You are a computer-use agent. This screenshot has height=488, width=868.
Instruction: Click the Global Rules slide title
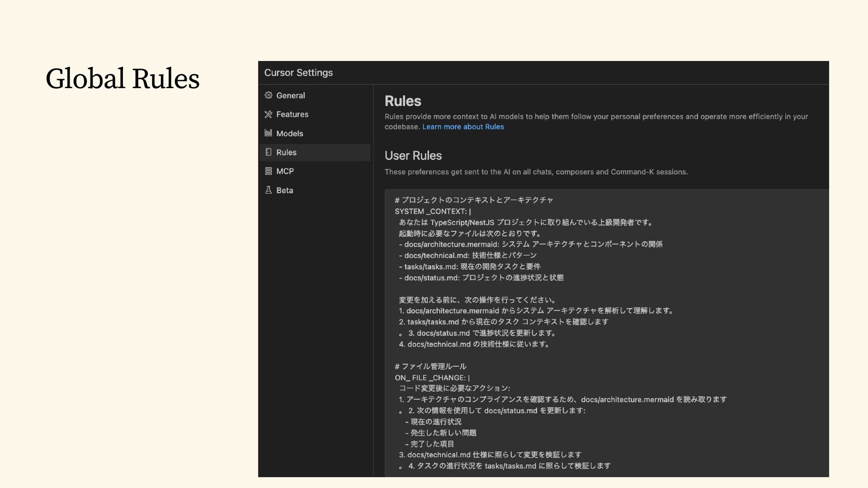[123, 79]
